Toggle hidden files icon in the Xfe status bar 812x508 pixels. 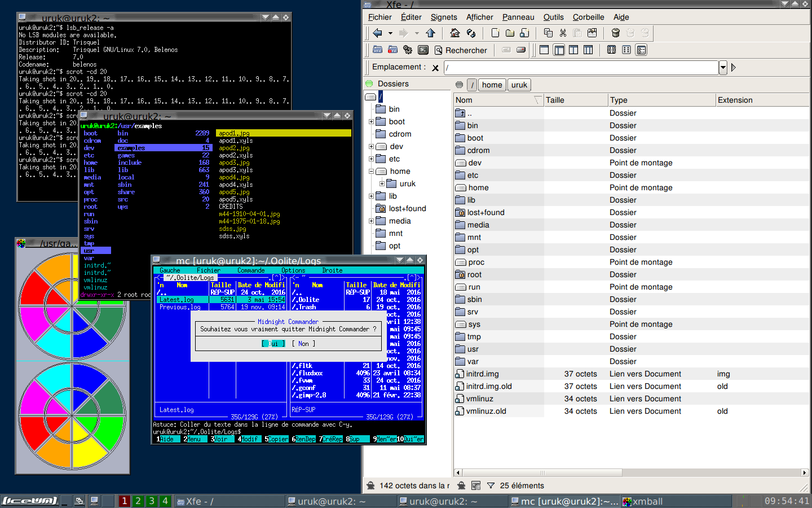point(461,485)
